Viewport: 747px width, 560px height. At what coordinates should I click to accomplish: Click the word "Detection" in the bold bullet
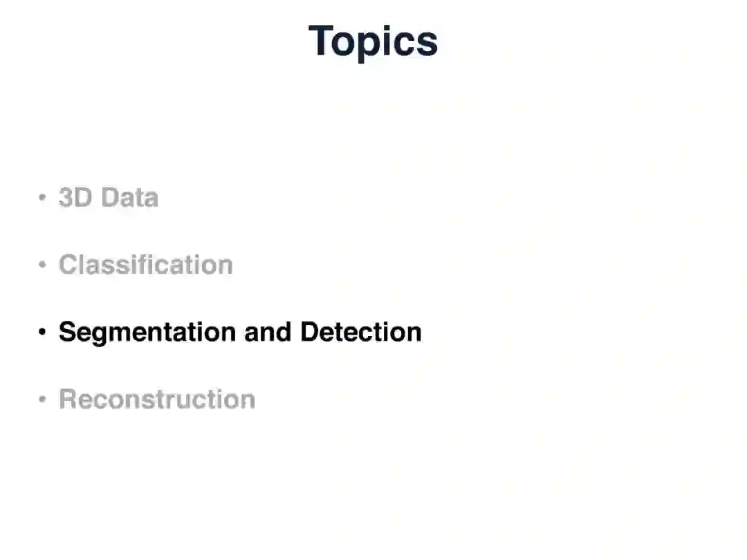point(360,333)
